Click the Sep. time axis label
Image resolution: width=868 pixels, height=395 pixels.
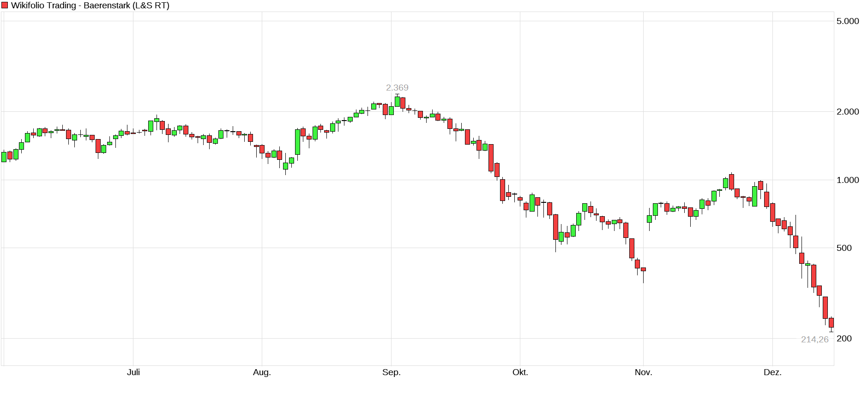[391, 372]
